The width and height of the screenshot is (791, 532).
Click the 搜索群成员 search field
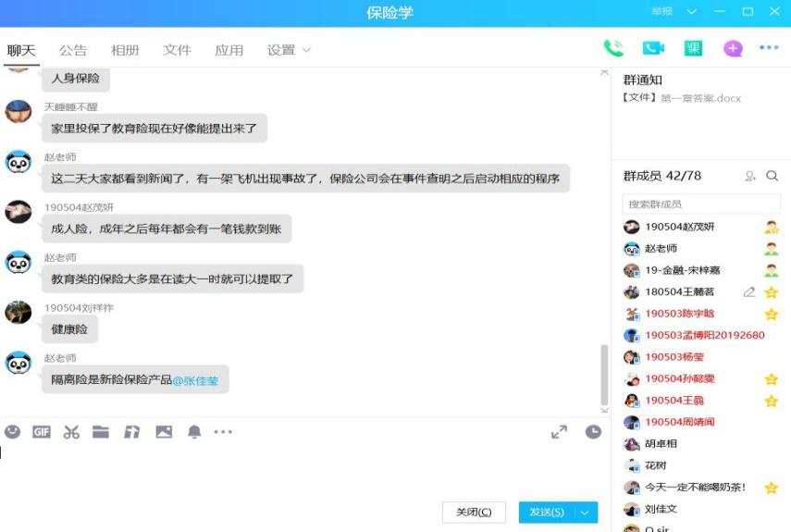pos(700,204)
